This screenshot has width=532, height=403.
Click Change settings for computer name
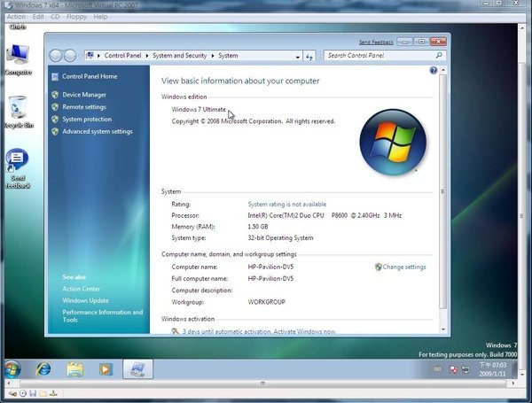click(x=404, y=267)
